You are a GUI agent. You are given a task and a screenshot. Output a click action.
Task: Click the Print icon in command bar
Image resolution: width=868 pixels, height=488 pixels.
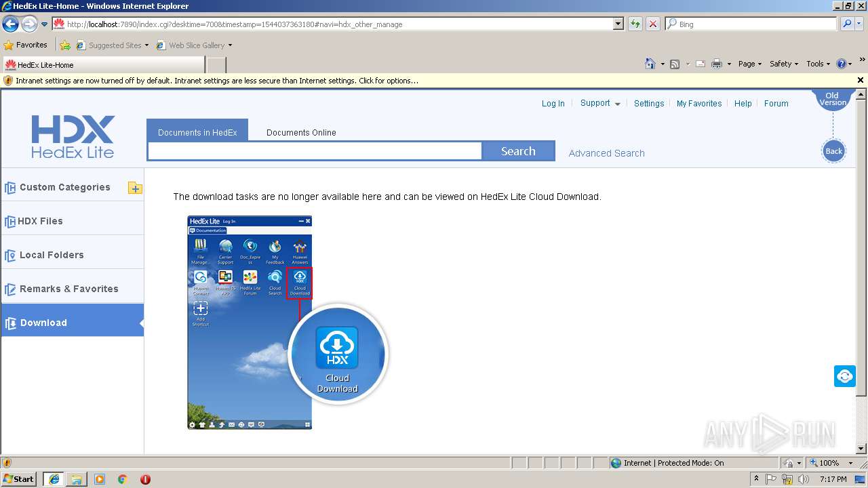coord(717,64)
